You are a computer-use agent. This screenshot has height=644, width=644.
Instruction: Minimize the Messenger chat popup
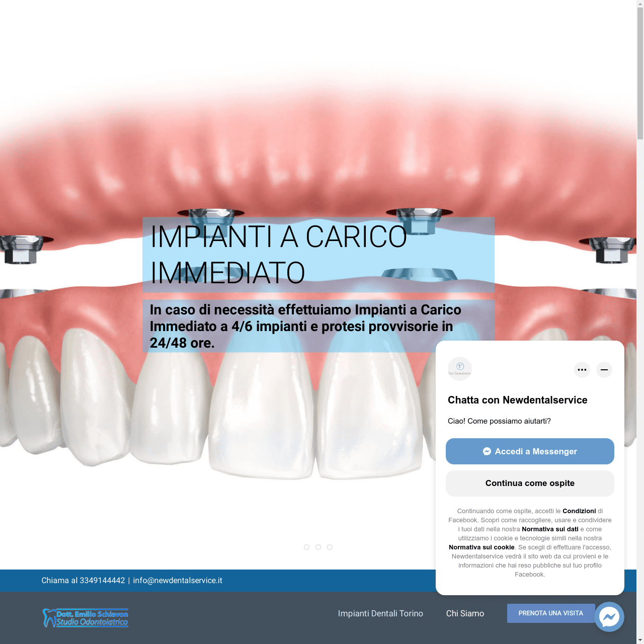604,370
